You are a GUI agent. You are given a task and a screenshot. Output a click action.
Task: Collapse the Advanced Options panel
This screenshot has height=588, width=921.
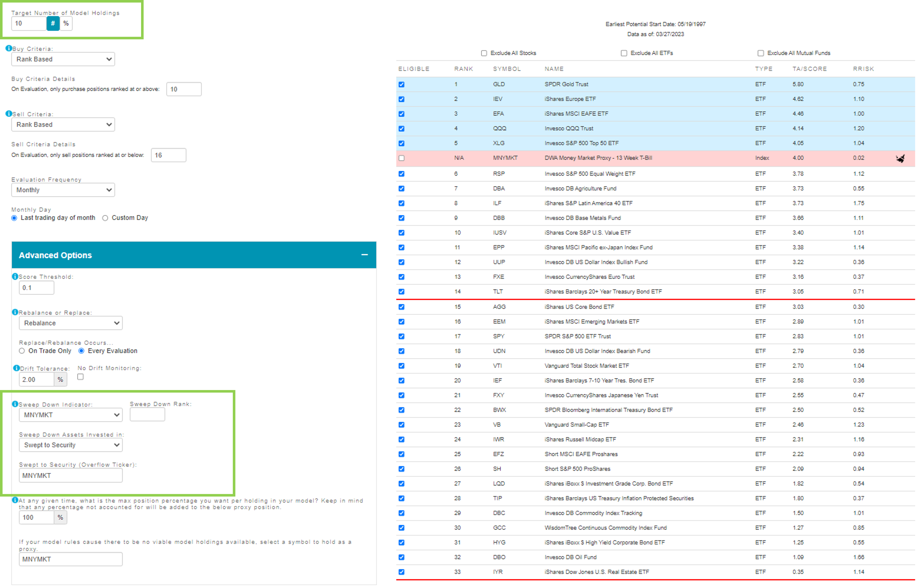coord(364,255)
